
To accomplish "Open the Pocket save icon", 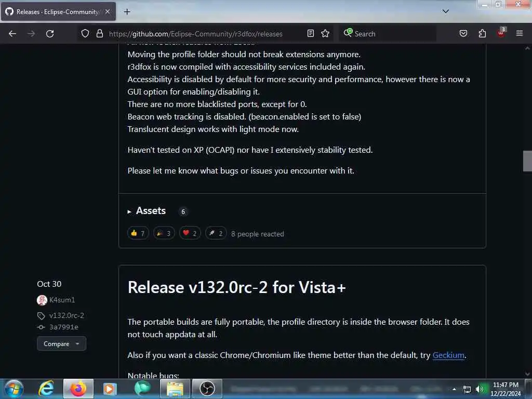I will 463,33.
